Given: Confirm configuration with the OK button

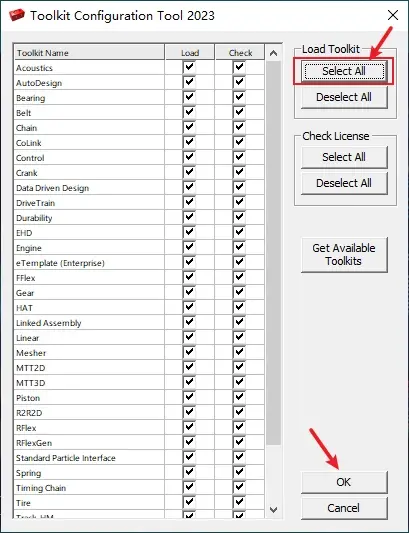Looking at the screenshot, I should click(x=344, y=482).
